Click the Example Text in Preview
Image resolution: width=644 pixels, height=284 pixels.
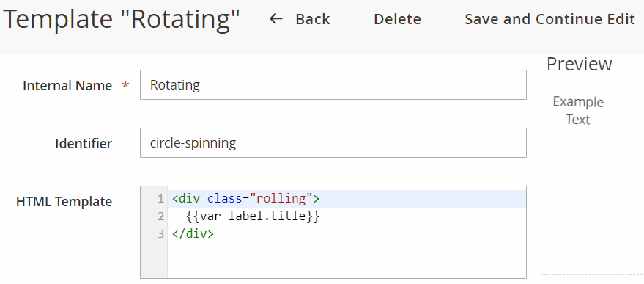pos(578,110)
